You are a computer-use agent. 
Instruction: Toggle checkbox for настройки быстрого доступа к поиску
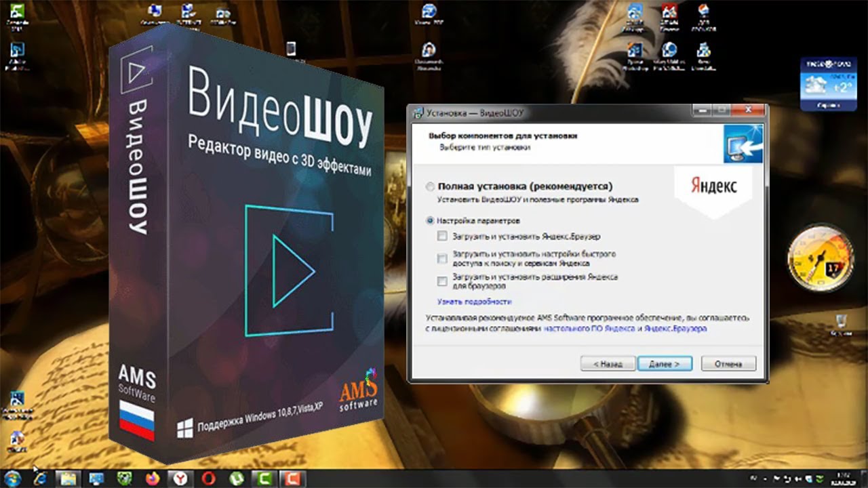(x=442, y=258)
